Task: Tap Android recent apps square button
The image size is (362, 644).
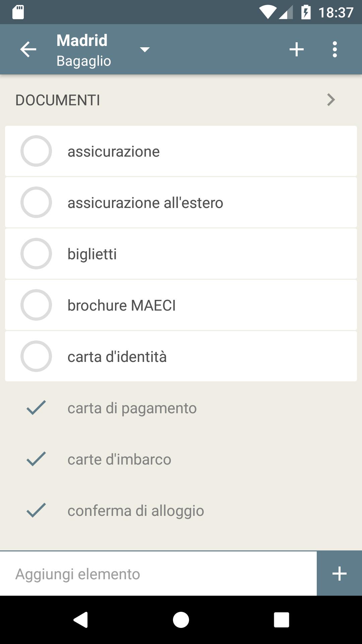Action: coord(281,620)
